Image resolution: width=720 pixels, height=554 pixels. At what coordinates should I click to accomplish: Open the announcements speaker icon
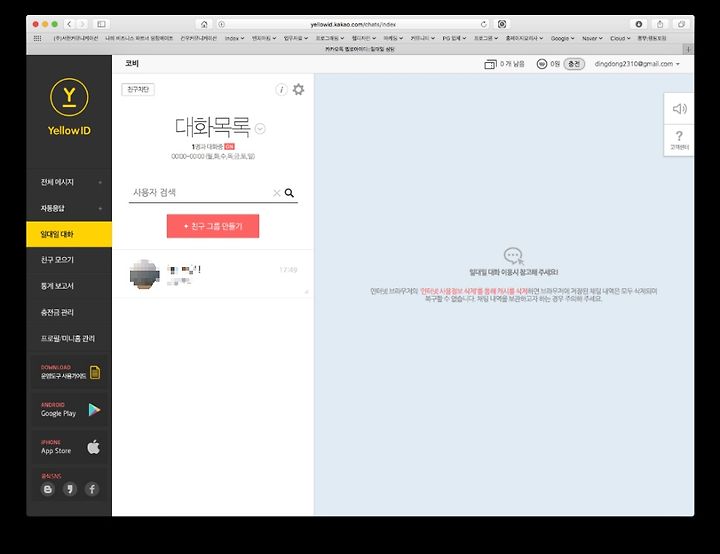coord(679,108)
